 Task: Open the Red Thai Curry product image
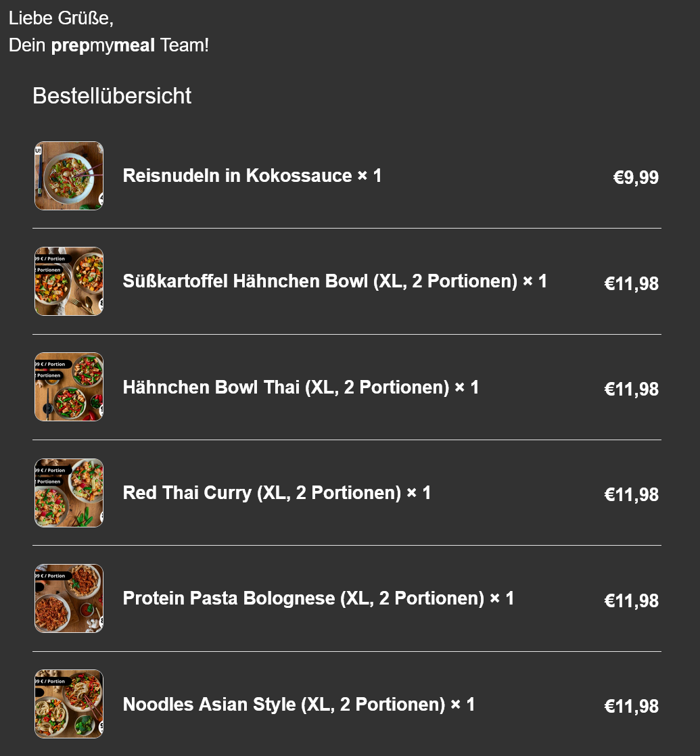pos(69,493)
